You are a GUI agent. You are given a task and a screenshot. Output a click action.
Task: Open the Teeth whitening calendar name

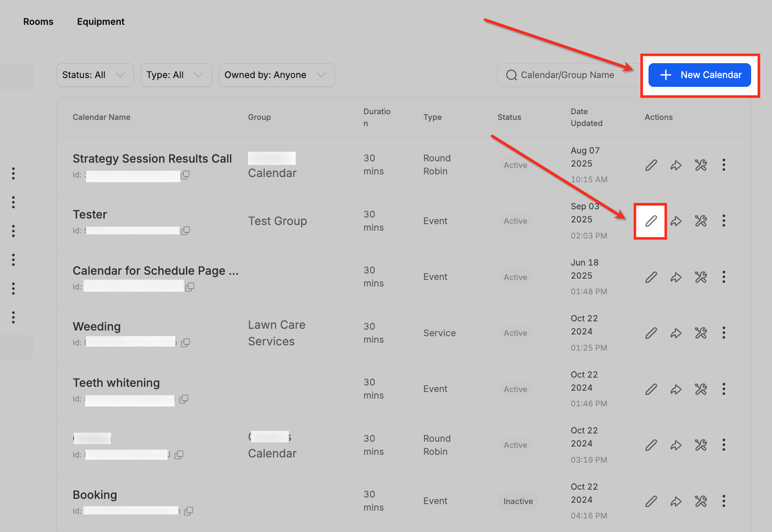pyautogui.click(x=116, y=383)
